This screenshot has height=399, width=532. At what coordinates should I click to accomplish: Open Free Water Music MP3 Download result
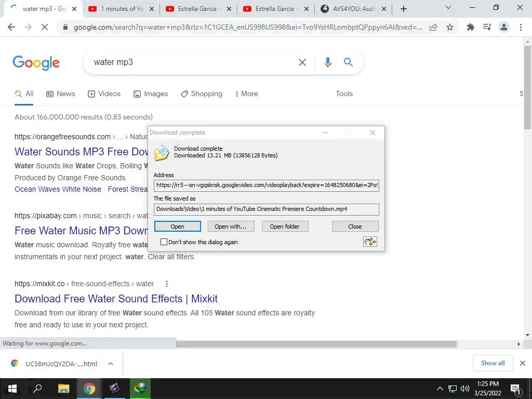81,230
